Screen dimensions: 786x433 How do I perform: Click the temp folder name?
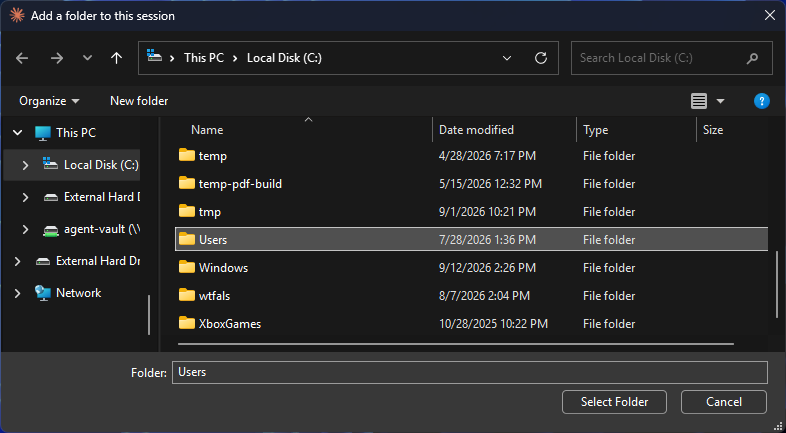click(213, 156)
